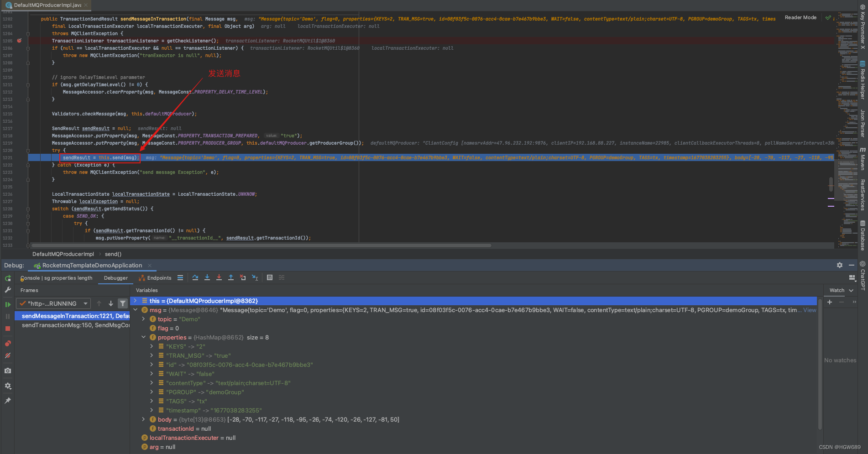Open Evaluate Expression calculator icon

270,277
